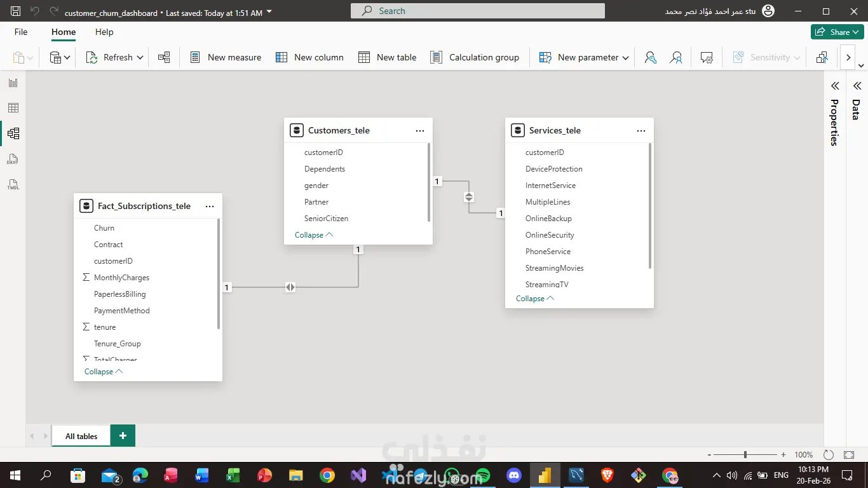Viewport: 868px width, 488px height.
Task: Open the Get data dropdown arrow
Action: point(67,58)
